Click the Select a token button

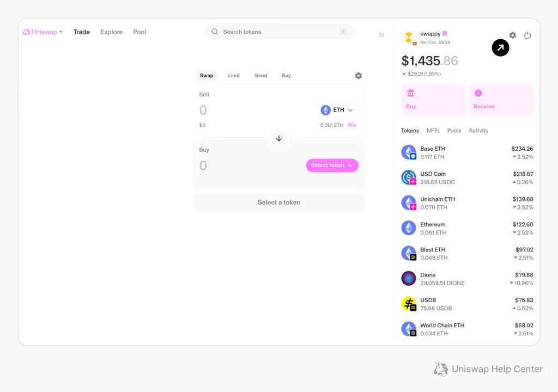279,203
